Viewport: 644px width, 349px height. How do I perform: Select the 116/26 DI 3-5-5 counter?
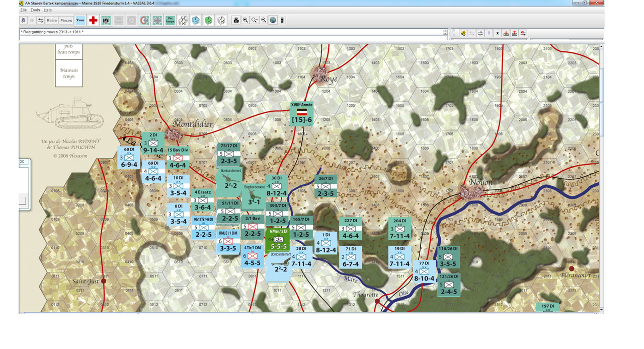tap(448, 257)
